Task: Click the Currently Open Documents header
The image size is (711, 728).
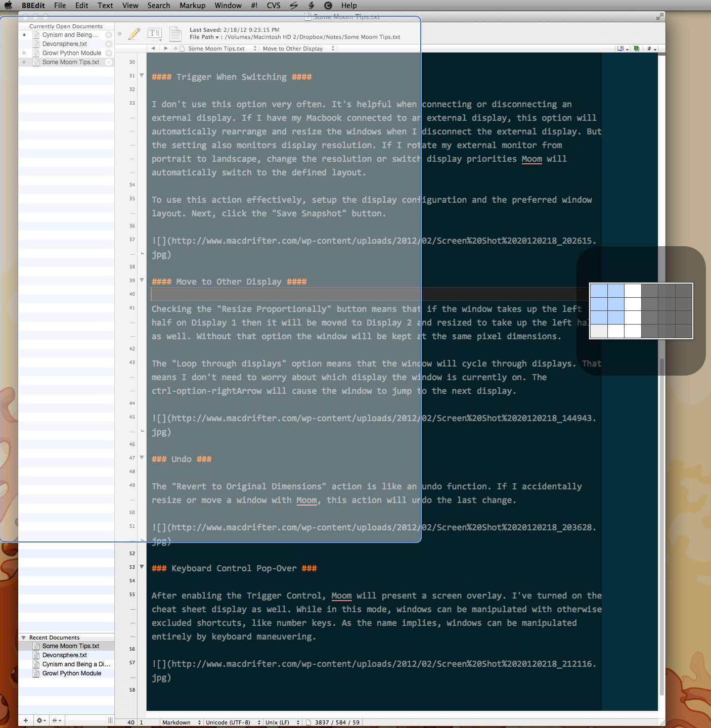Action: point(66,26)
